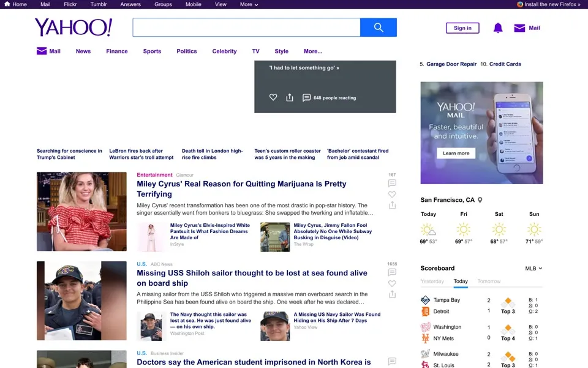Image resolution: width=588 pixels, height=368 pixels.
Task: Click the Firefox icon in top bar
Action: click(x=520, y=4)
